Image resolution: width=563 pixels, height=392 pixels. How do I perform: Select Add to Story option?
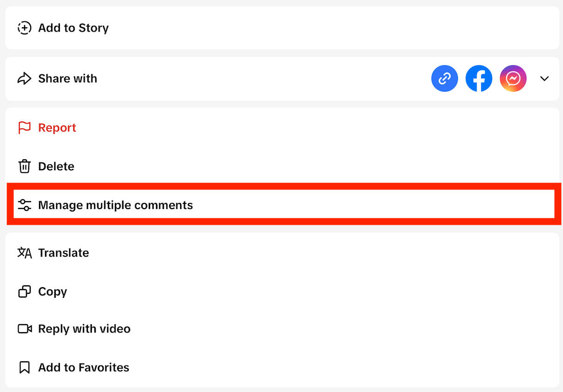(73, 28)
